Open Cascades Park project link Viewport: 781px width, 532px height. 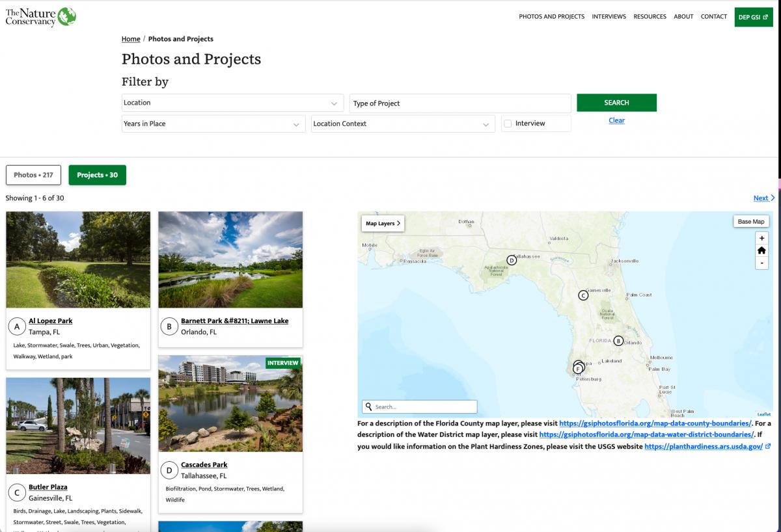point(204,465)
